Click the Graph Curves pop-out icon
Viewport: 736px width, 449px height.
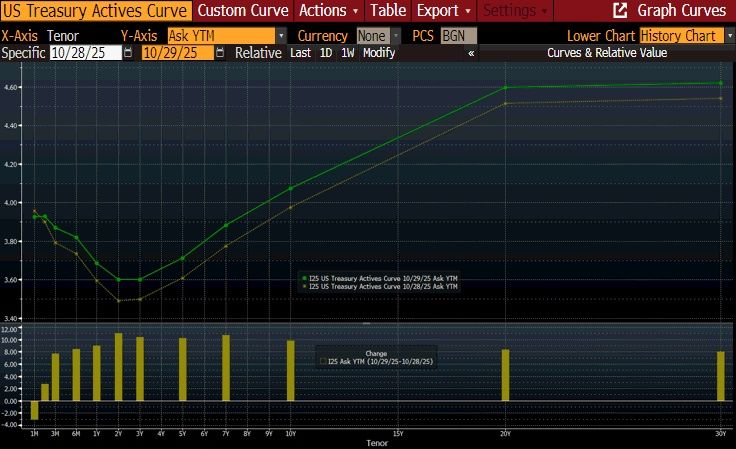(620, 11)
